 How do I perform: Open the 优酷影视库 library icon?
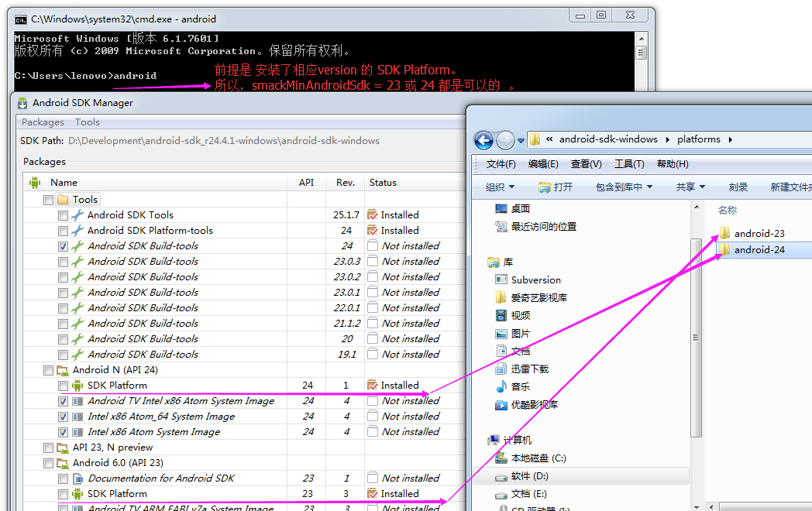tap(501, 404)
